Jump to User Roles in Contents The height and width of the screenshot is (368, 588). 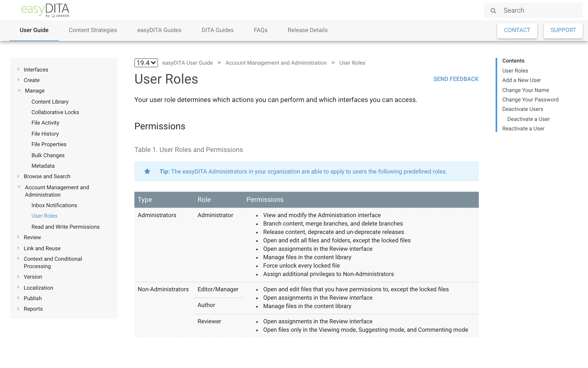click(515, 71)
